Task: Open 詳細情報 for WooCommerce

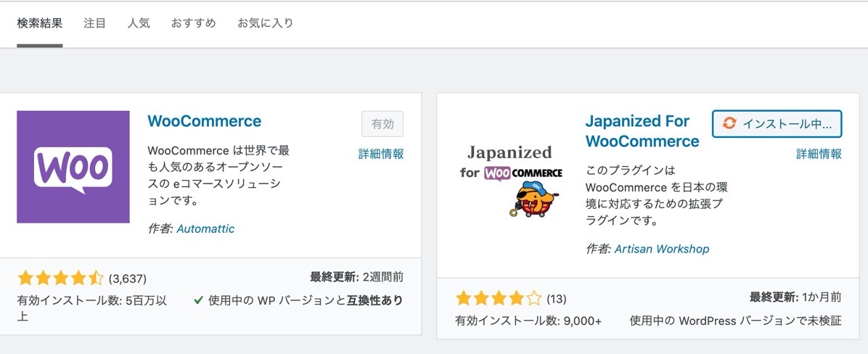Action: 382,155
